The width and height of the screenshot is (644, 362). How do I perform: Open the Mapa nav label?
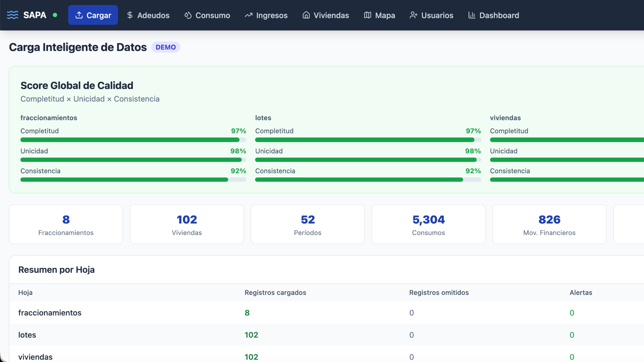(x=385, y=15)
